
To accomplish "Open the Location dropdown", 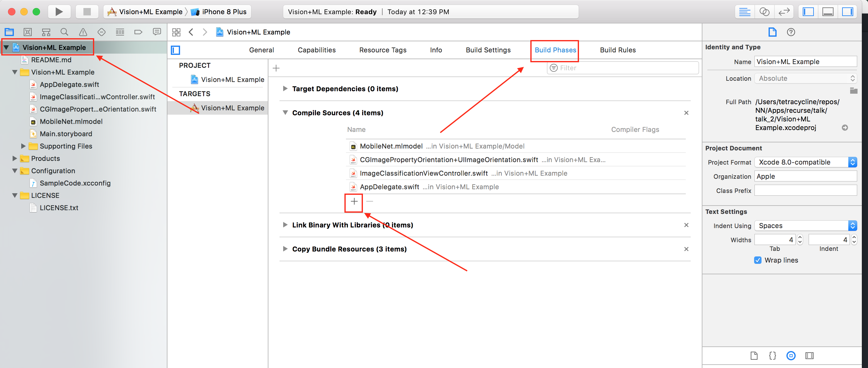I will [x=805, y=78].
